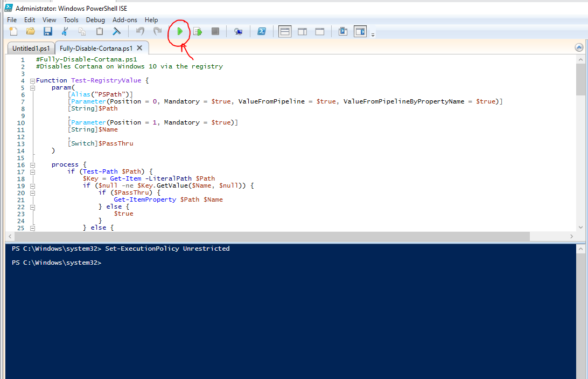The image size is (588, 379).
Task: Close the Fully-Disable-Cortana.ps1 tab
Action: tap(139, 47)
